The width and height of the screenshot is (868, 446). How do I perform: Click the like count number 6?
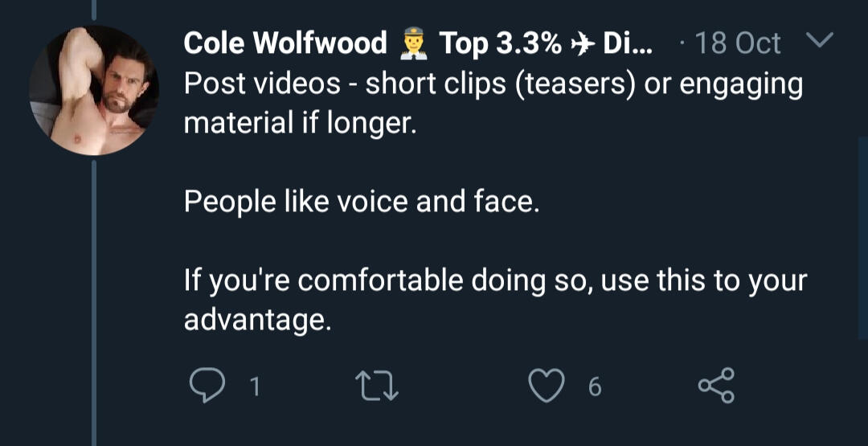(594, 387)
